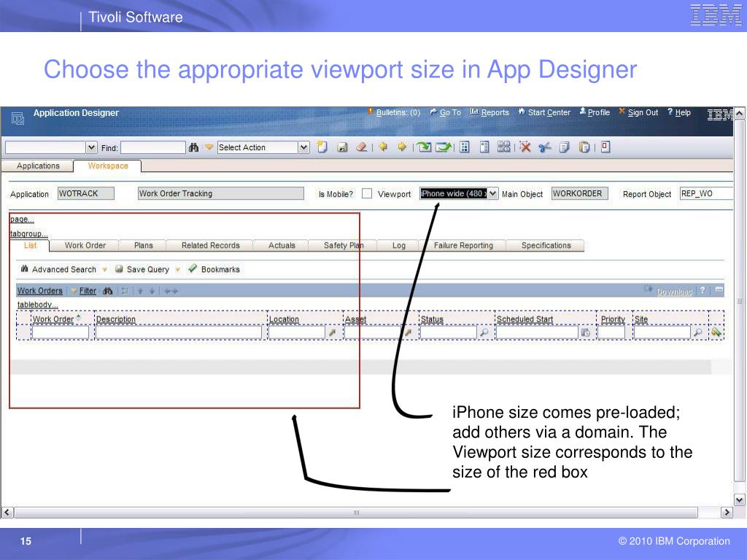747x560 pixels.
Task: Click the Edit Dialogs grid icon
Action: click(503, 147)
